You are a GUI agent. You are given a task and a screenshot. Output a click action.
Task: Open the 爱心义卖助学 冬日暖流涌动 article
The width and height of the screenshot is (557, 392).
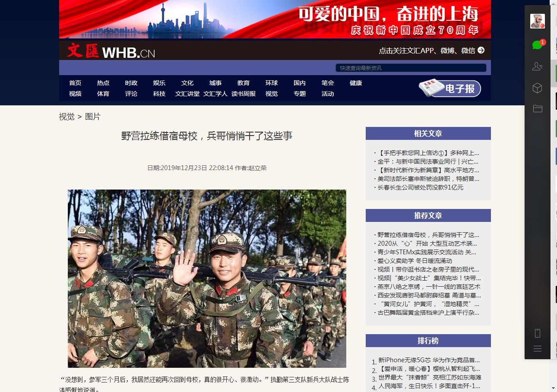[415, 261]
